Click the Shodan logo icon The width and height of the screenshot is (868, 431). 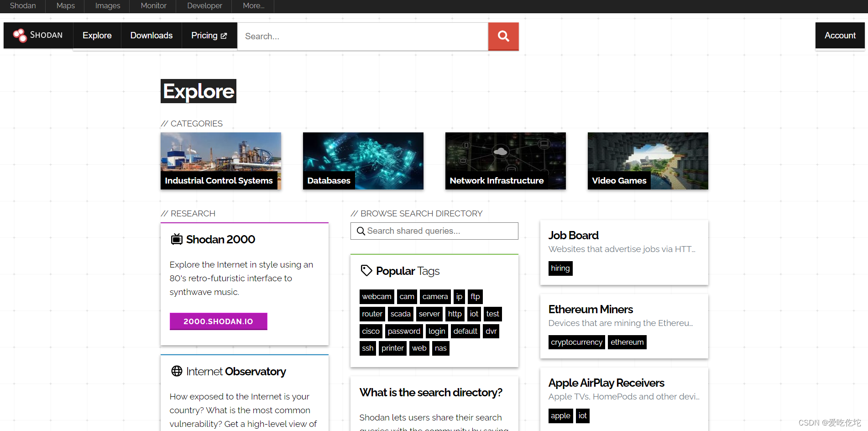click(x=20, y=35)
